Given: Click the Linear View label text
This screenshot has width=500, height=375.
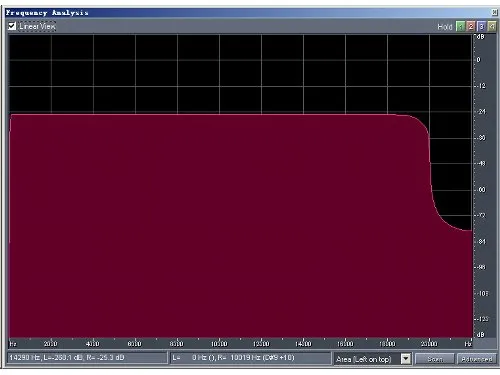Looking at the screenshot, I should tap(37, 26).
